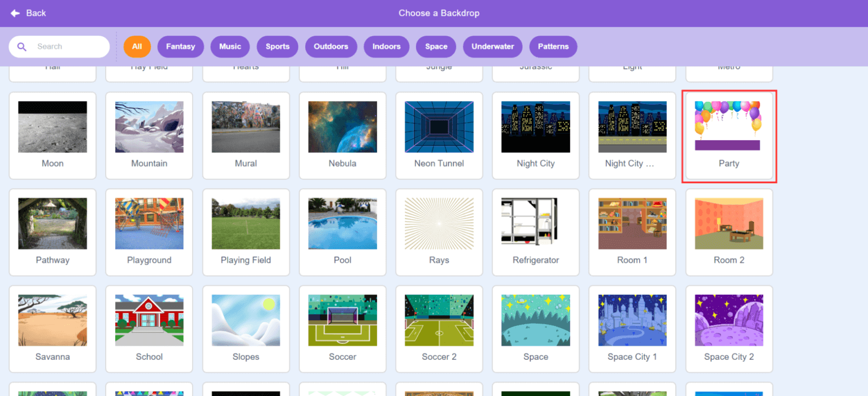
Task: Filter by the Space category
Action: pos(436,46)
